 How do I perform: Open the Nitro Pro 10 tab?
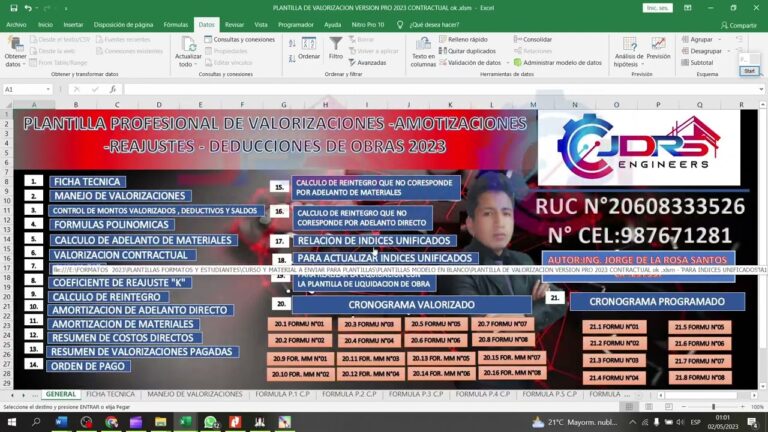click(x=368, y=24)
